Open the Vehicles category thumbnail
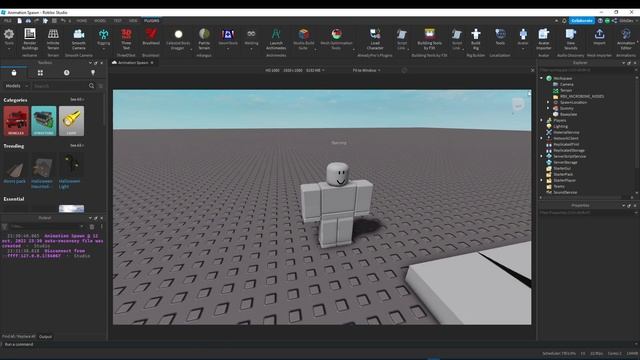This screenshot has height=360, width=640. (16, 121)
